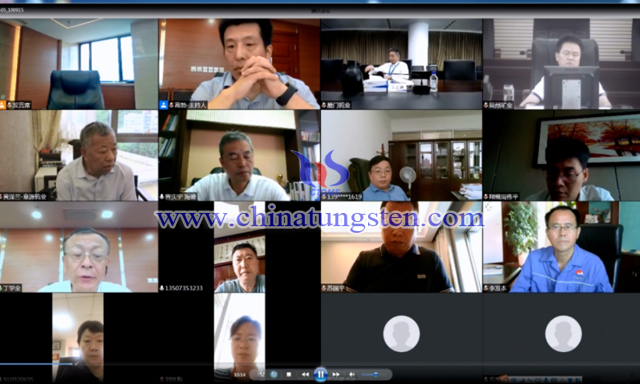The image size is (640, 384).
Task: Pause the video with the blue pause button
Action: pos(320,374)
